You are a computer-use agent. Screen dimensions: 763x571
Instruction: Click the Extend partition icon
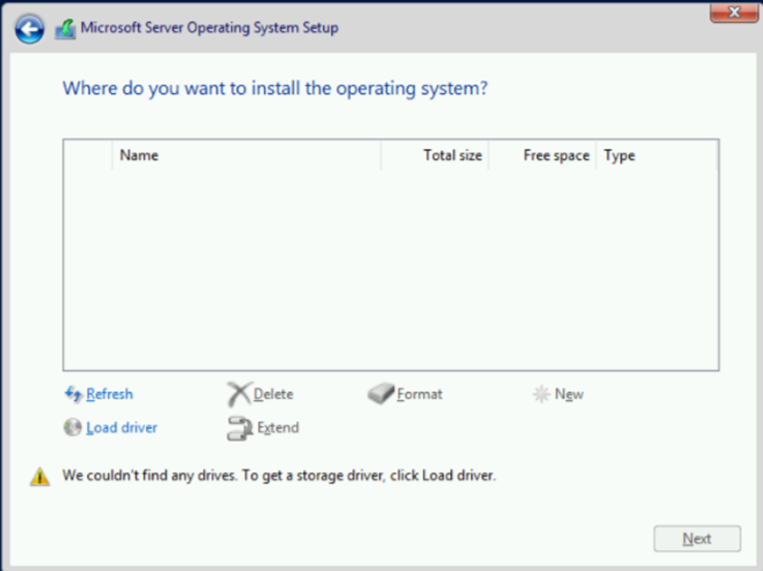[x=239, y=428]
